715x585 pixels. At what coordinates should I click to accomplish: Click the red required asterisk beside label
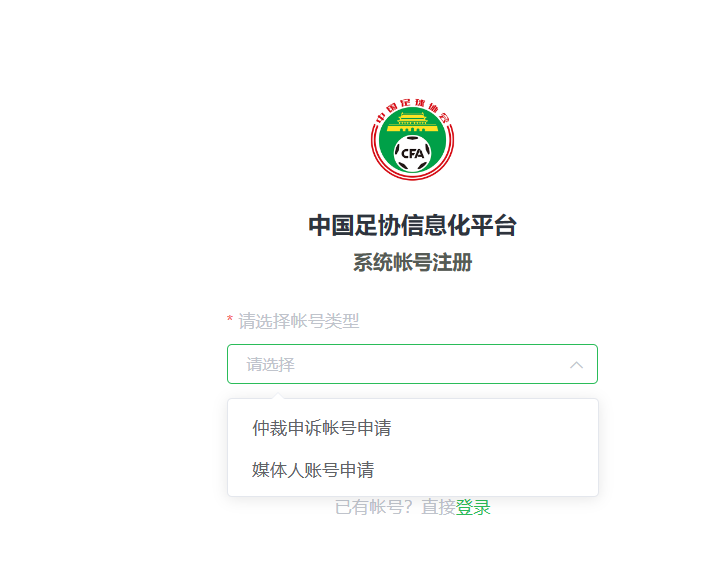click(x=230, y=319)
